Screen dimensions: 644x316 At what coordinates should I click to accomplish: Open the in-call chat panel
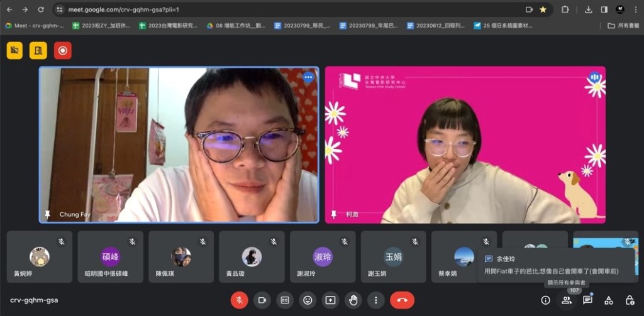587,300
